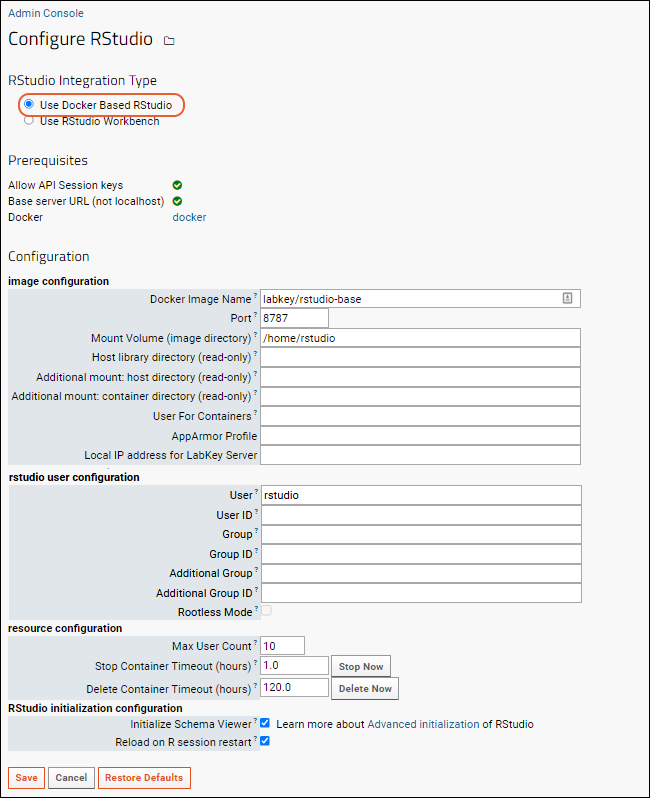Click the Group input field
650x798 pixels.
[x=421, y=534]
